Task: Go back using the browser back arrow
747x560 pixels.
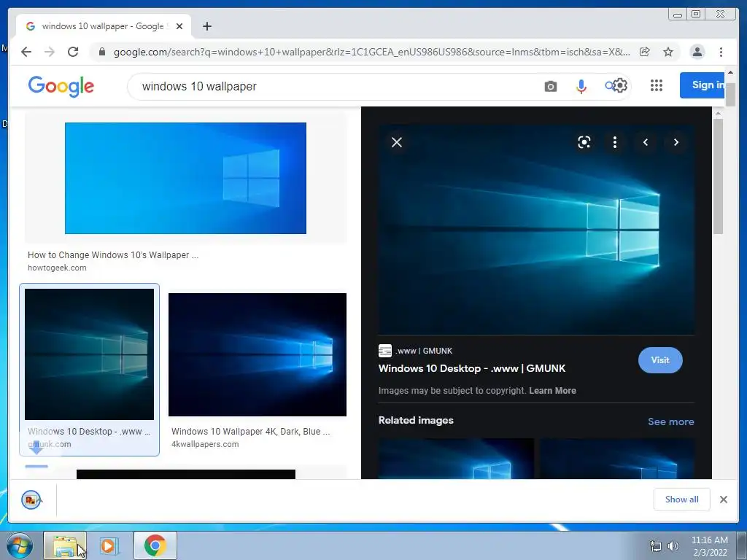Action: coord(26,52)
